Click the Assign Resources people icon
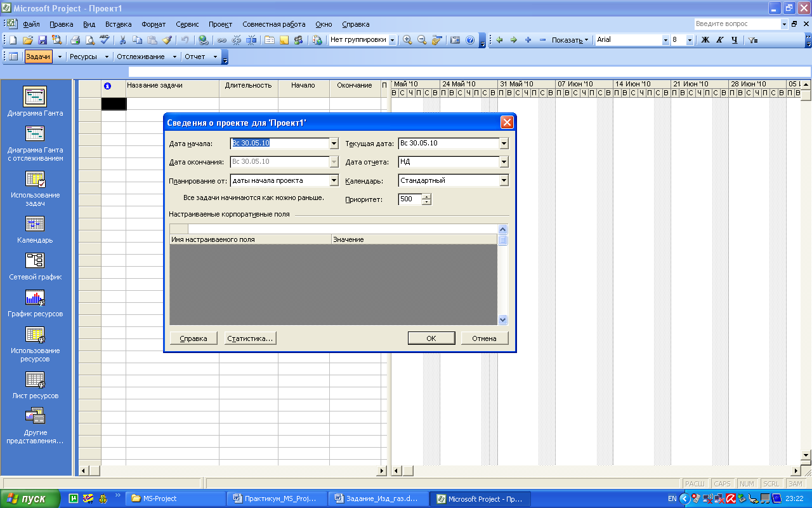The width and height of the screenshot is (812, 508). coord(298,40)
